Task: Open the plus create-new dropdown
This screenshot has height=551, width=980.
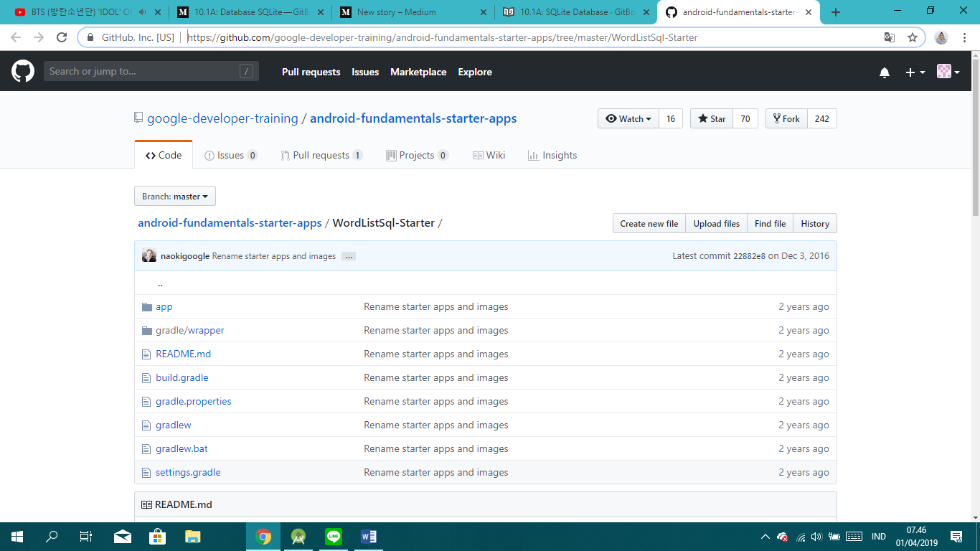Action: (x=915, y=72)
